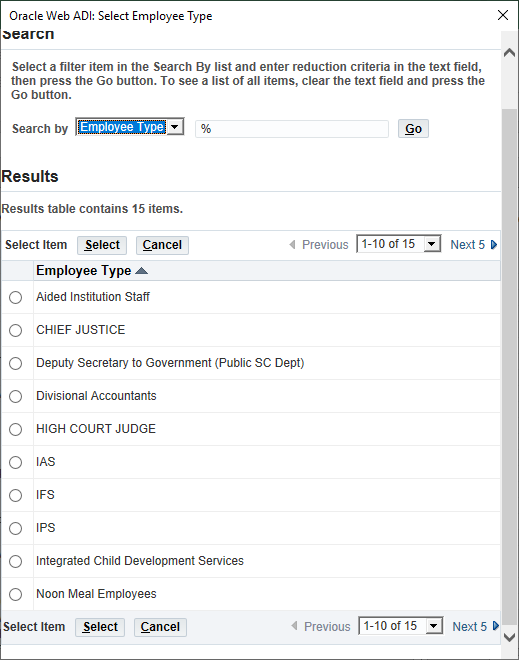Select the Aided Institution Staff radio button
Viewport: 519px width, 660px height.
click(x=16, y=298)
